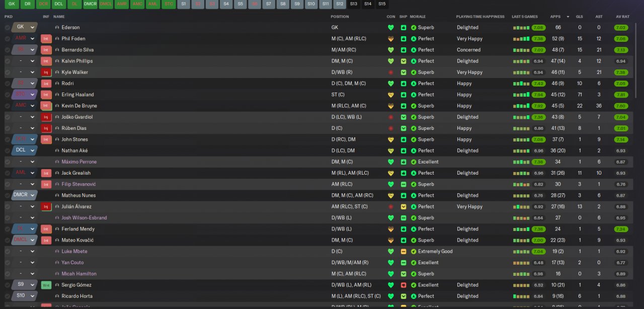The height and width of the screenshot is (309, 644).
Task: Sort by the AV RAT column header
Action: pos(622,17)
